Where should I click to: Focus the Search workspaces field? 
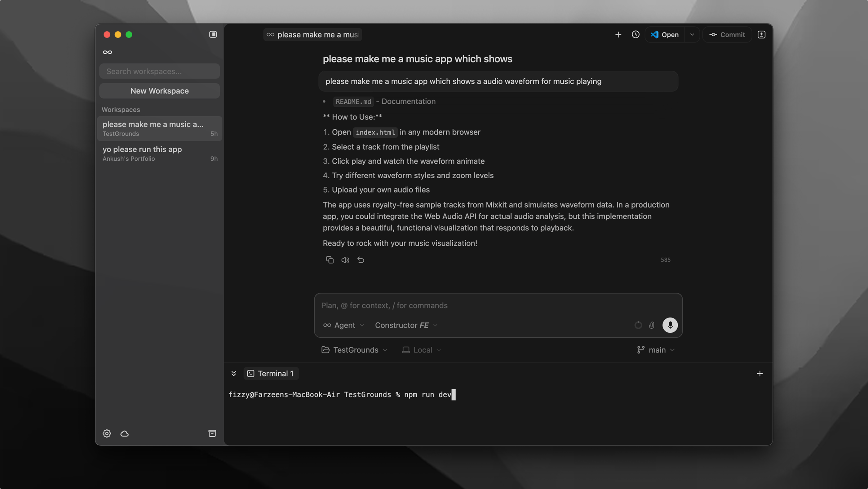tap(159, 71)
